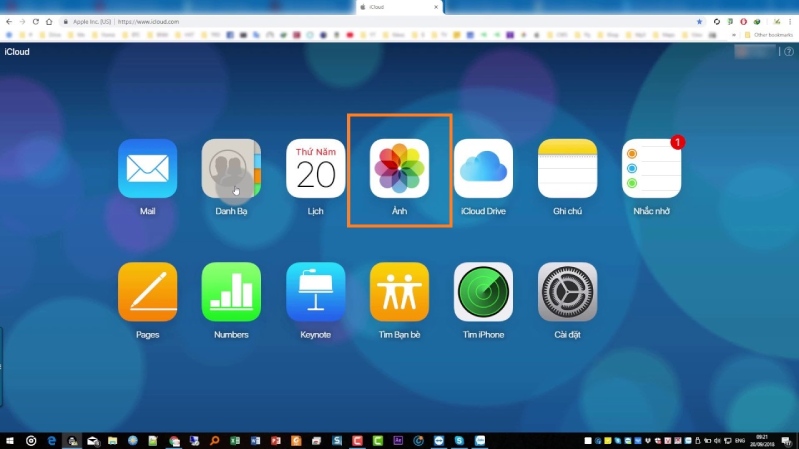
Task: Open the Other bookmarks folder
Action: pos(769,35)
